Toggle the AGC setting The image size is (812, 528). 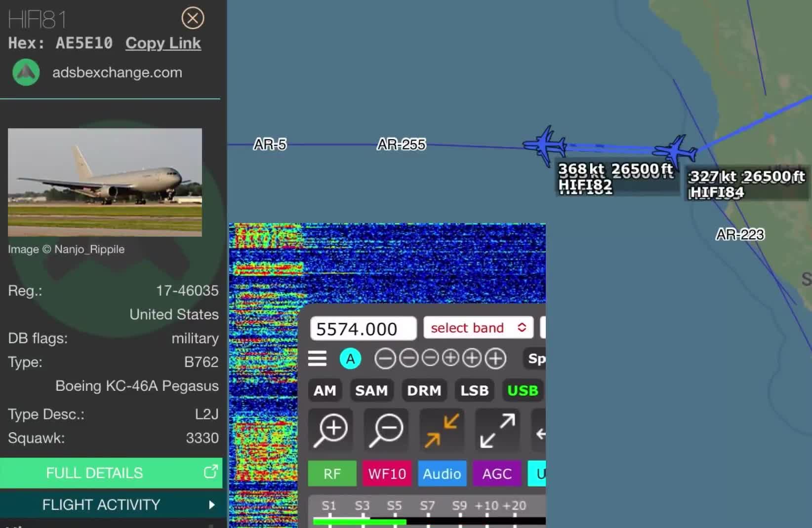click(496, 474)
